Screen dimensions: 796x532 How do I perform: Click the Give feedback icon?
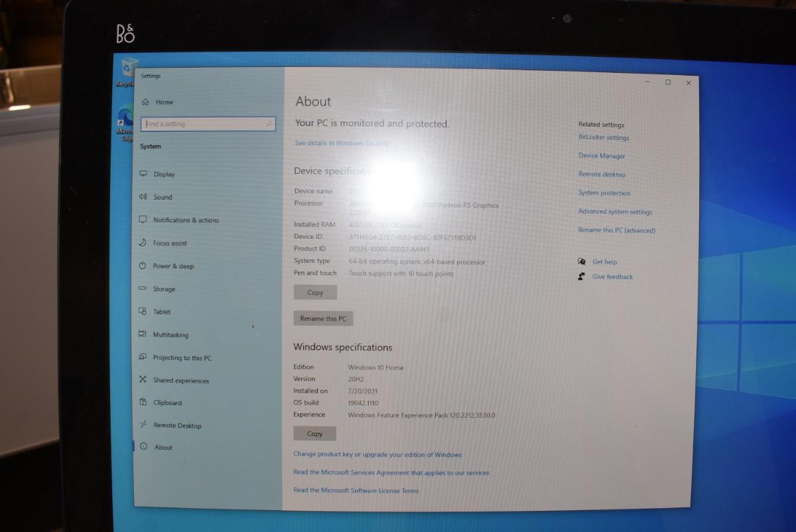tap(582, 277)
